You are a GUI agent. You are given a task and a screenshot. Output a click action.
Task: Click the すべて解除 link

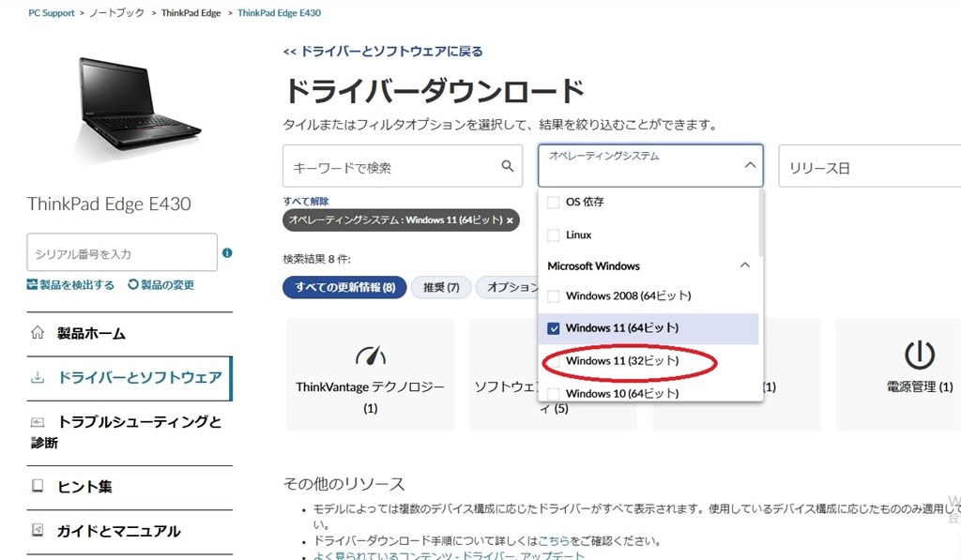305,201
